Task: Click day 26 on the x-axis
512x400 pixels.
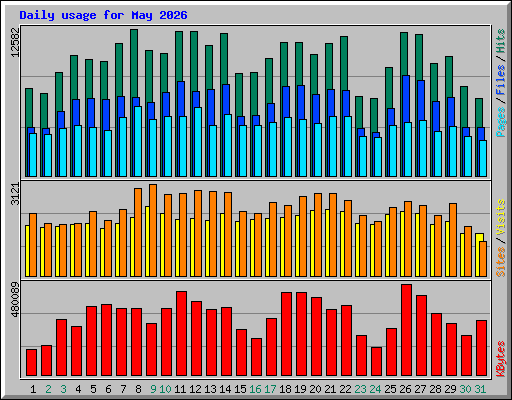Action: pos(405,389)
